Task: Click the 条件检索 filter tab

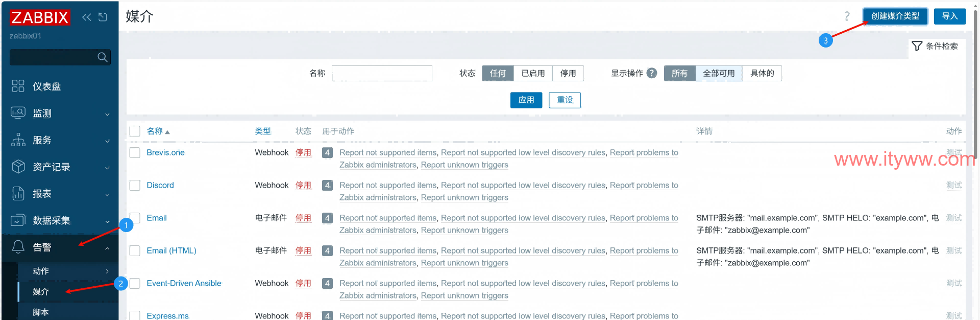Action: (936, 46)
